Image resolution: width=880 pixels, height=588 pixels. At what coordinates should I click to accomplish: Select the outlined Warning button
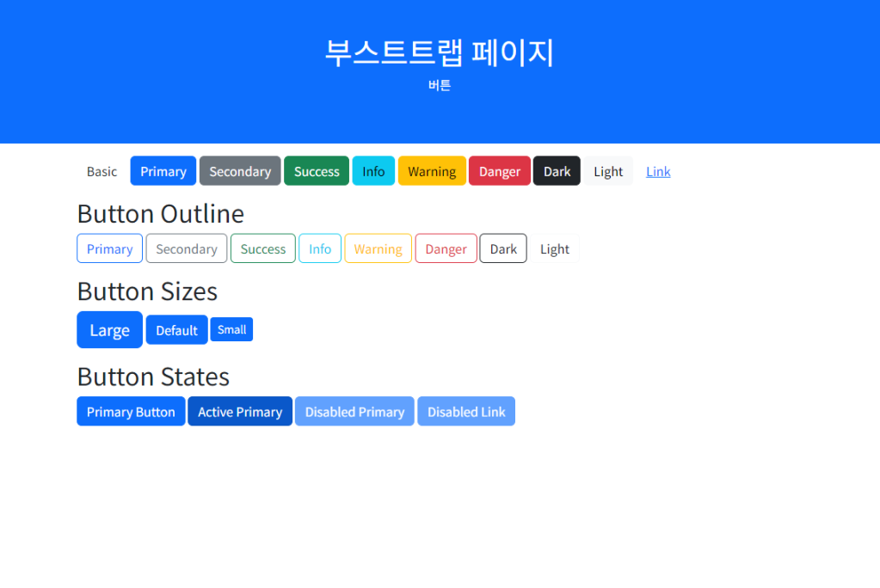[x=378, y=248]
